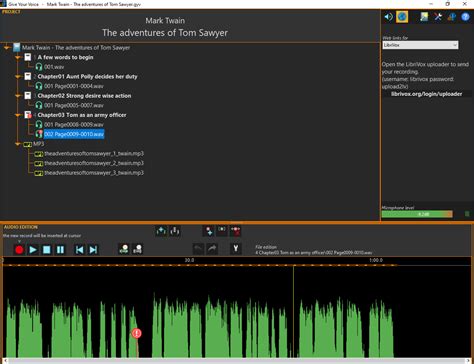The image size is (474, 364).
Task: Click the second bracket icon in top edit row
Action: [x=175, y=231]
